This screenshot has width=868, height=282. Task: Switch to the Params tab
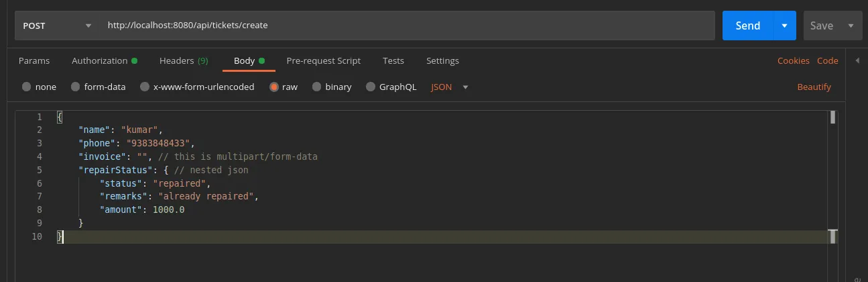click(34, 60)
